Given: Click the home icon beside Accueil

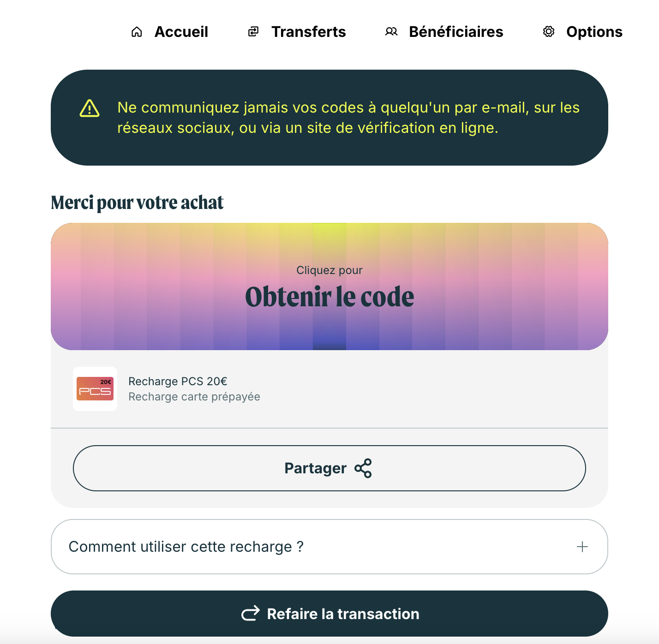Looking at the screenshot, I should pyautogui.click(x=137, y=32).
